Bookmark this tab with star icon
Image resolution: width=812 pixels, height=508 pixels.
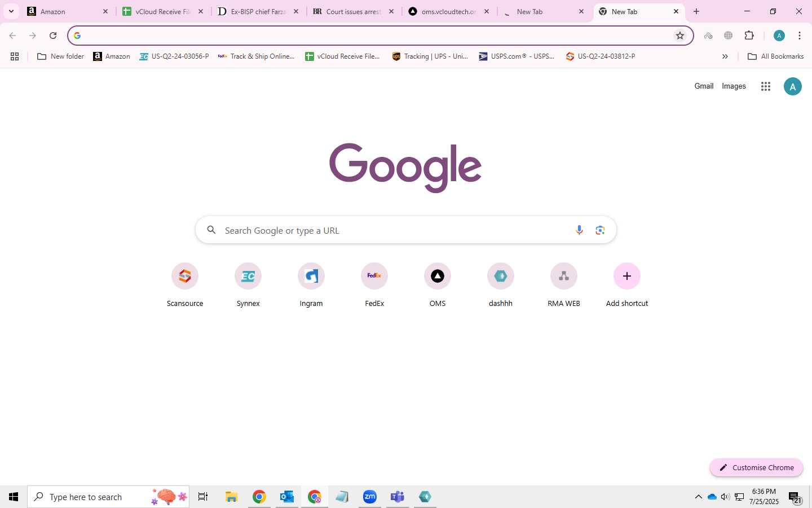pos(680,36)
